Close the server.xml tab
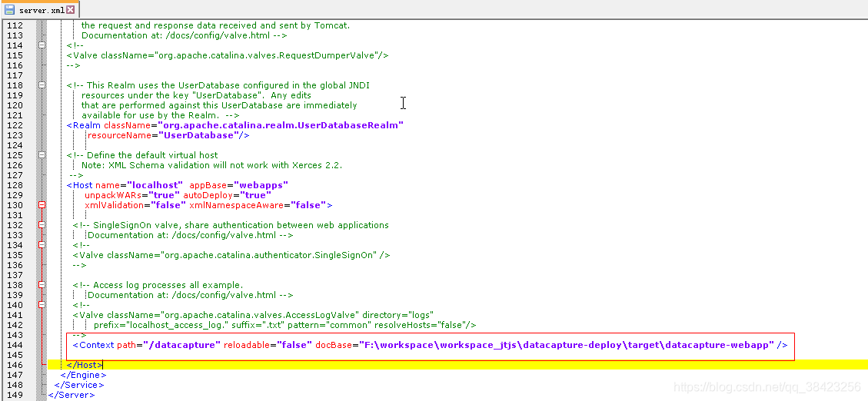 pyautogui.click(x=70, y=10)
